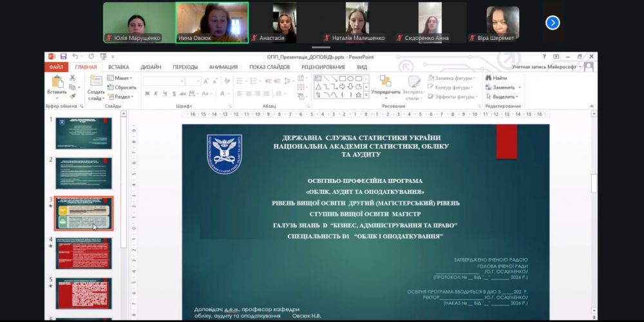Activate the Format Painter brush
The height and width of the screenshot is (322, 644).
click(x=73, y=96)
